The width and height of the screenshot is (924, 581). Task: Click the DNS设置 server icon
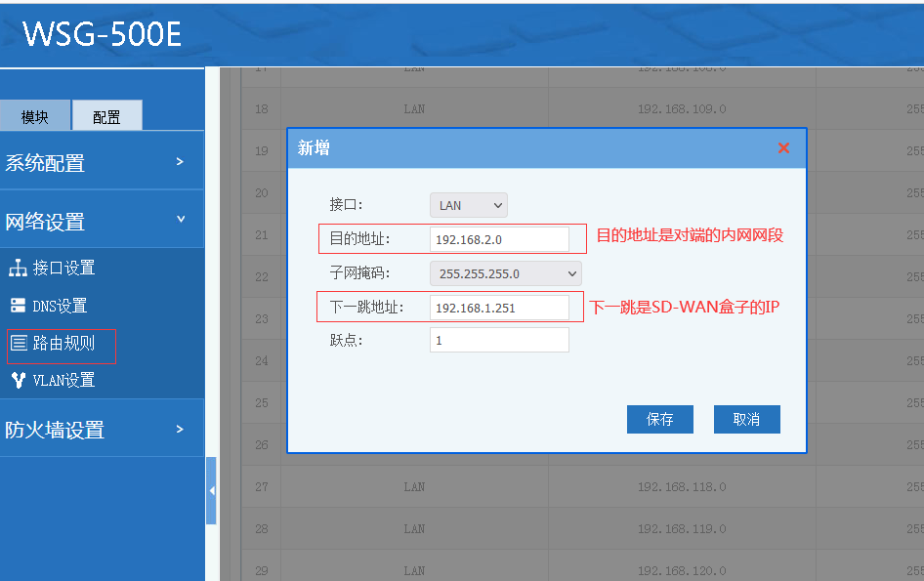point(18,306)
